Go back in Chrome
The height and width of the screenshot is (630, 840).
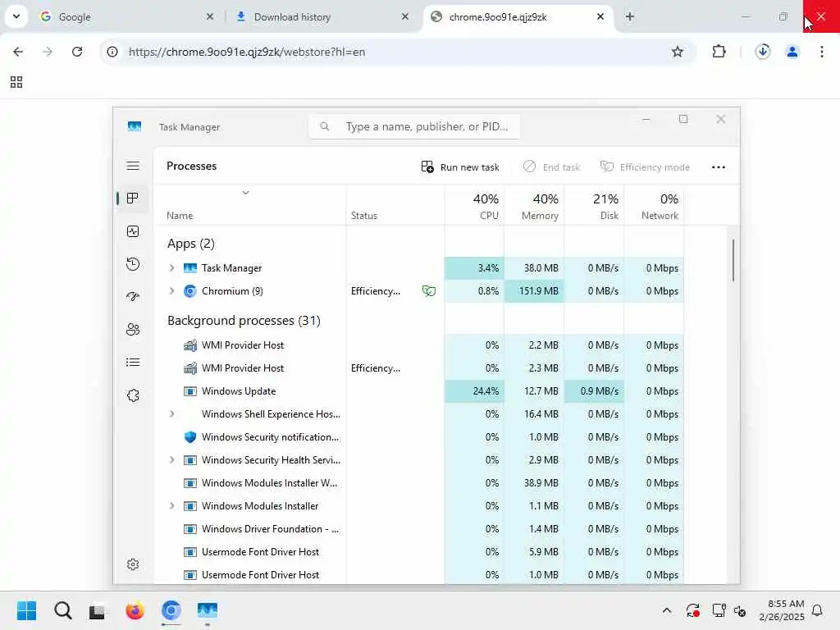[18, 52]
